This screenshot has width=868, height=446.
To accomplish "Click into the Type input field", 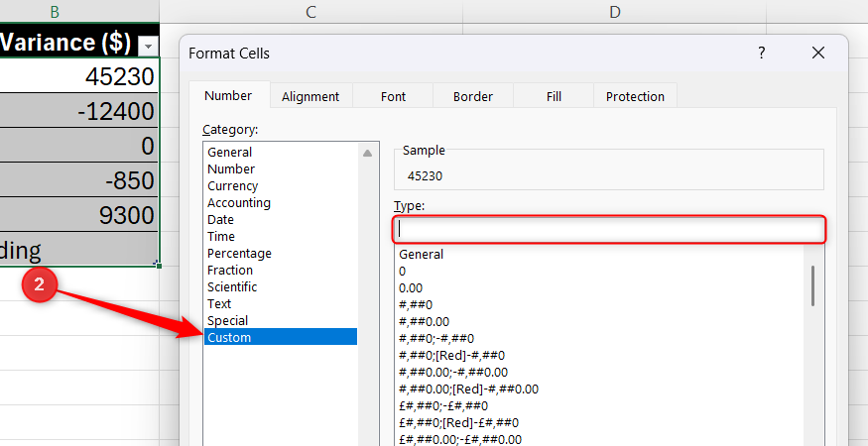I will click(609, 229).
